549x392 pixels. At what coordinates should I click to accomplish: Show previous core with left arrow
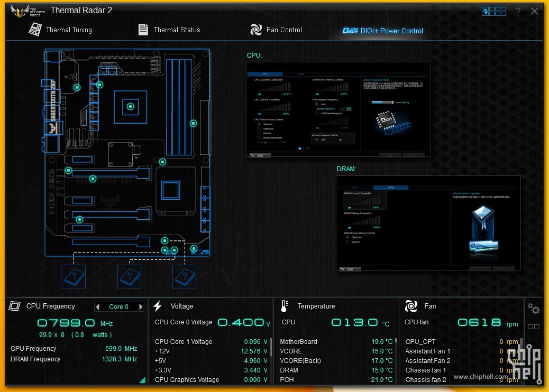pos(98,306)
